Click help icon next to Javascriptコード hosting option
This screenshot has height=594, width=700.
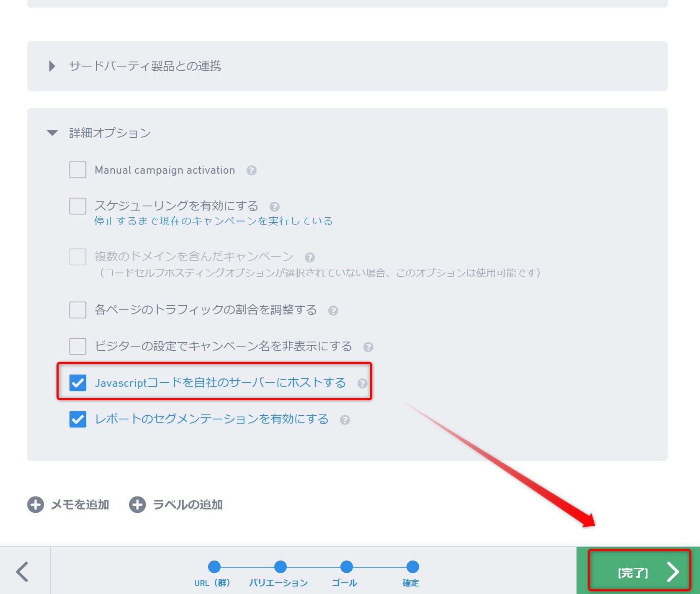[362, 383]
